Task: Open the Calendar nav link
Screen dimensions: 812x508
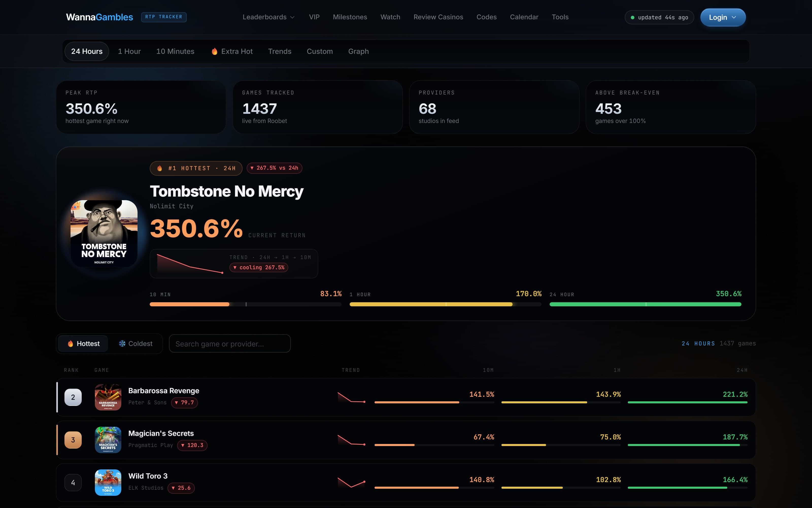Action: pyautogui.click(x=524, y=17)
